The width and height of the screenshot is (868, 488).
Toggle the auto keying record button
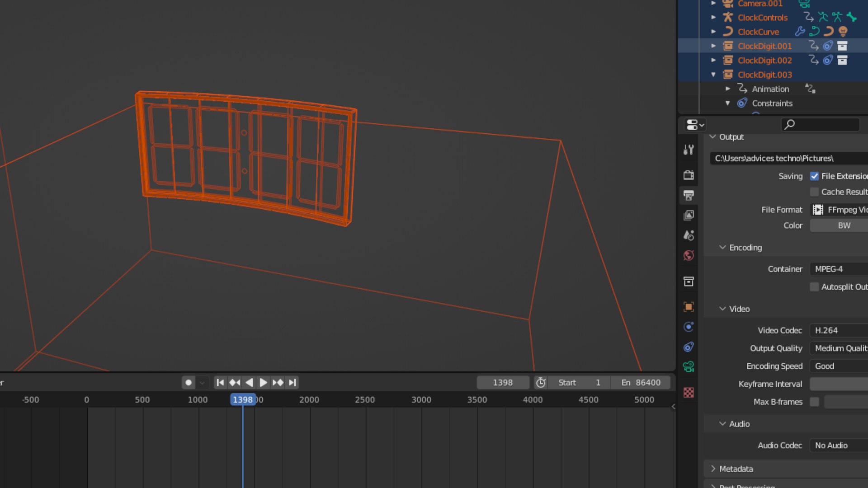[189, 383]
